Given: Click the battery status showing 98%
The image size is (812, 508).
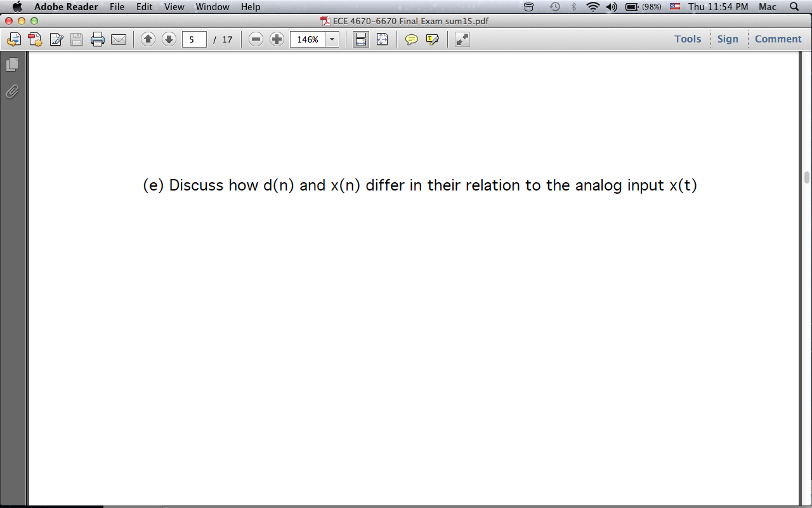Looking at the screenshot, I should pyautogui.click(x=643, y=7).
